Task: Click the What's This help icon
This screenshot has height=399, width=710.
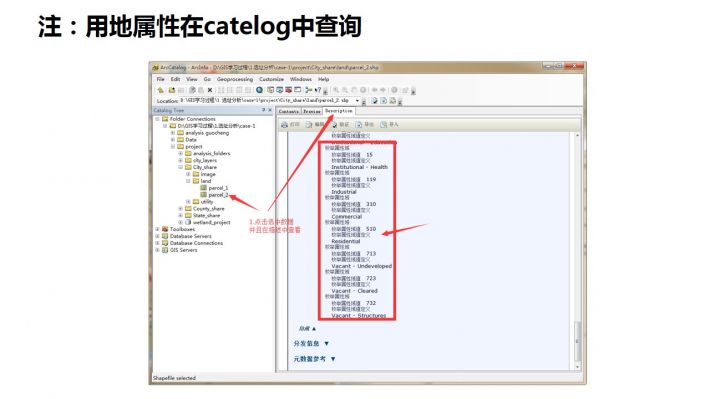Action: pos(318,90)
